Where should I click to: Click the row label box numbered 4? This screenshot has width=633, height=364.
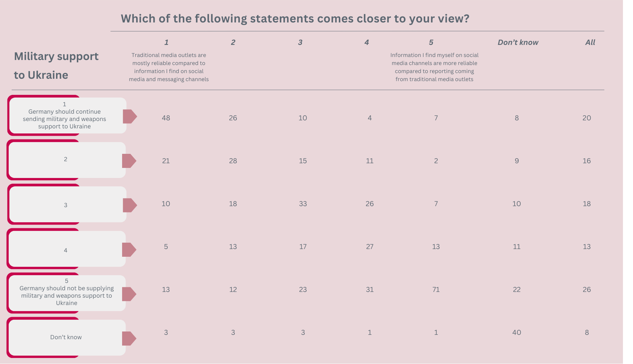click(x=67, y=249)
